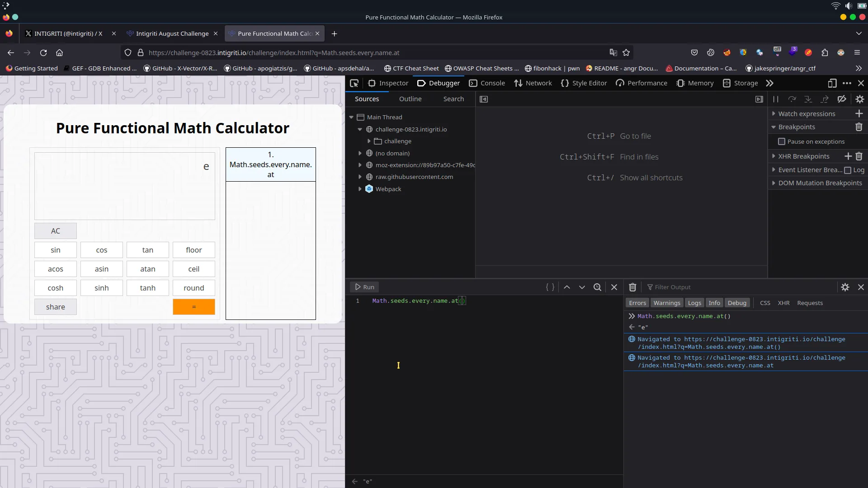The height and width of the screenshot is (488, 868).
Task: Open Firefox hamburger application menu
Action: pos(857,53)
